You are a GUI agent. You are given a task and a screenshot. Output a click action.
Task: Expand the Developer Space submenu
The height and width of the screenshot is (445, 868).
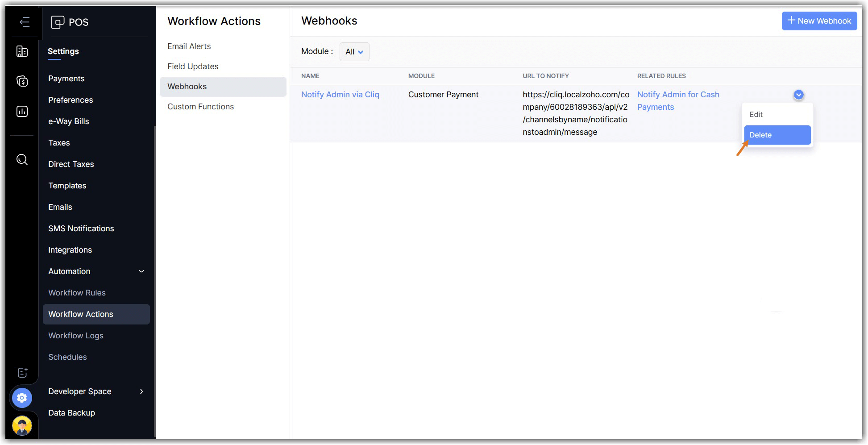(x=141, y=391)
